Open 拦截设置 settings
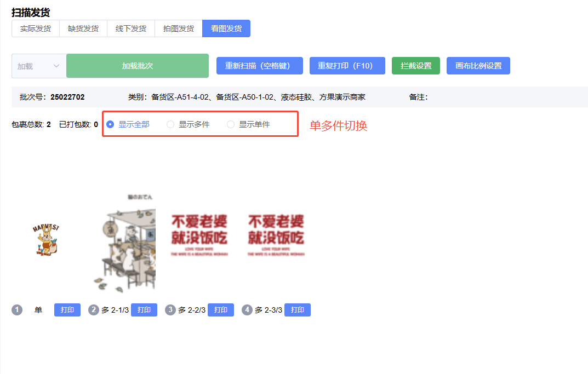 tap(416, 66)
